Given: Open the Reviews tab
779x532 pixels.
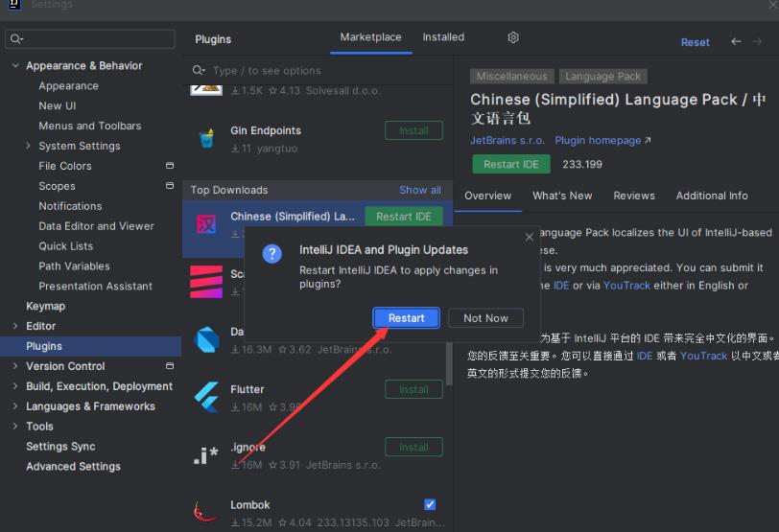Looking at the screenshot, I should click(x=634, y=196).
